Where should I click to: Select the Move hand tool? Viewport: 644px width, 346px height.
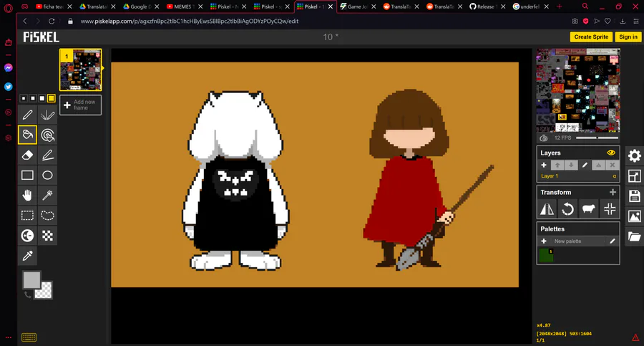(x=27, y=196)
